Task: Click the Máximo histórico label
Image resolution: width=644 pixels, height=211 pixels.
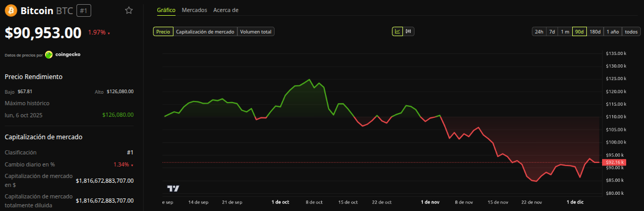Action: [x=27, y=103]
